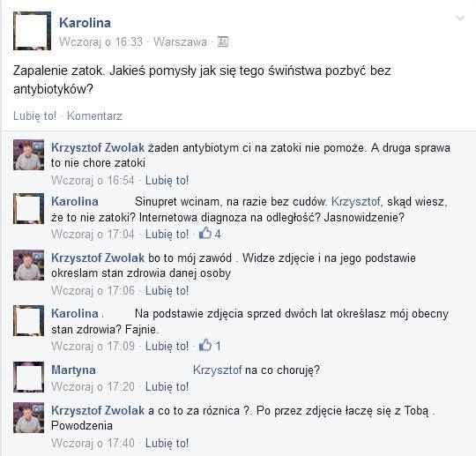Like Karolina's comment from 17:04

click(167, 235)
